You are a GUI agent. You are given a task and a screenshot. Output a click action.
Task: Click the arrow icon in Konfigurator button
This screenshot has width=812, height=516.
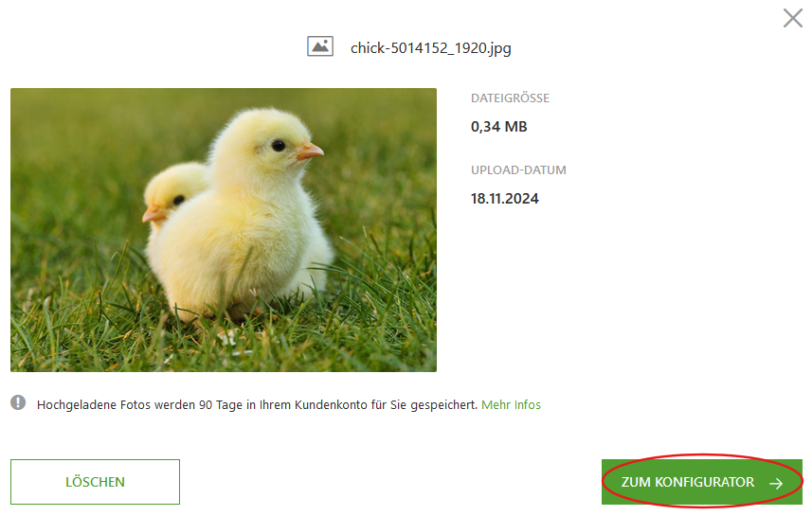776,483
